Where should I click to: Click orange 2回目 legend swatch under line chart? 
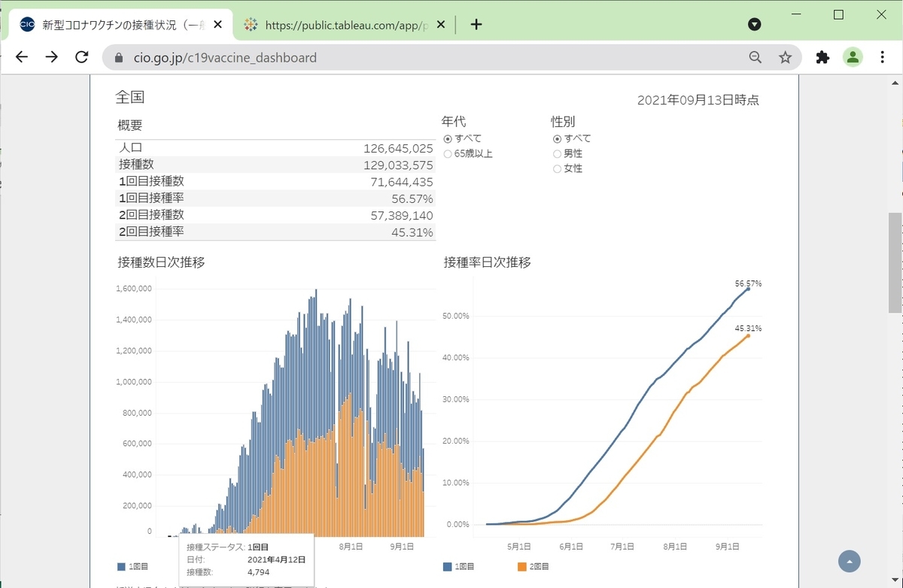tap(522, 566)
